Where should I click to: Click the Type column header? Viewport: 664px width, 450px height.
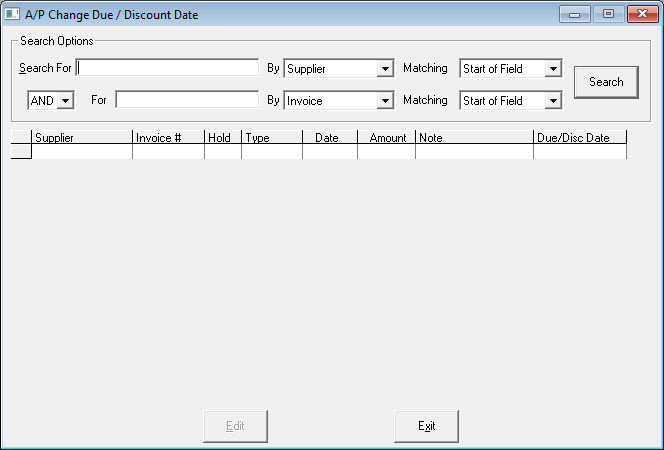[x=272, y=138]
